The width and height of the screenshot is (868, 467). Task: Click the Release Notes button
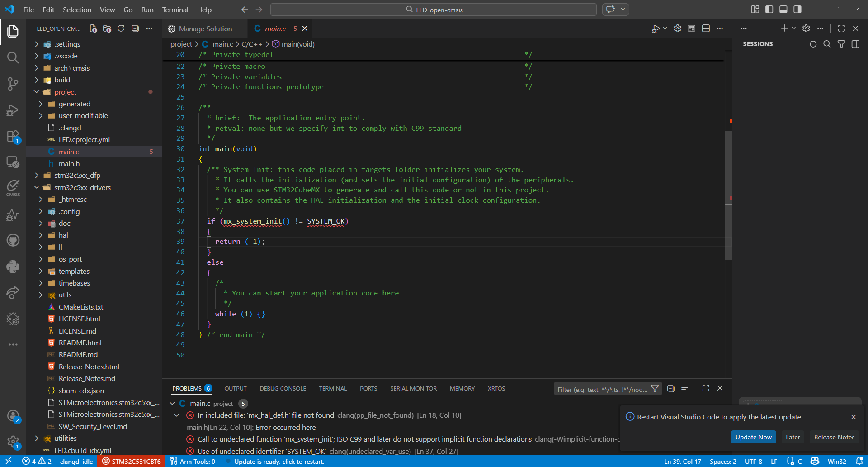click(834, 437)
